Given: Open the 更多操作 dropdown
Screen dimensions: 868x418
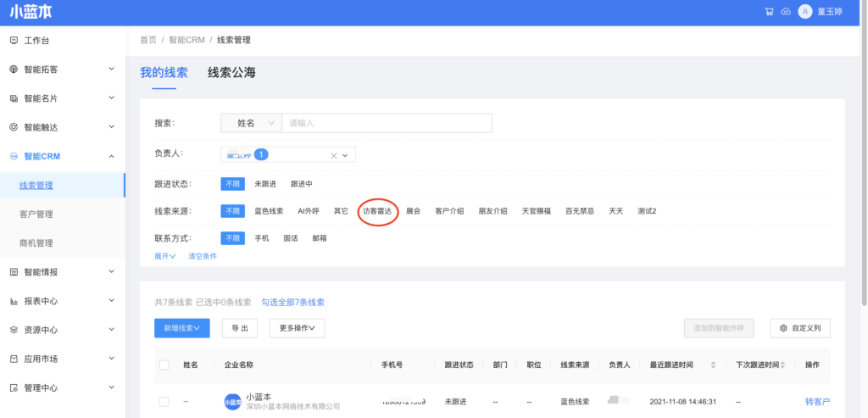Looking at the screenshot, I should click(x=298, y=328).
